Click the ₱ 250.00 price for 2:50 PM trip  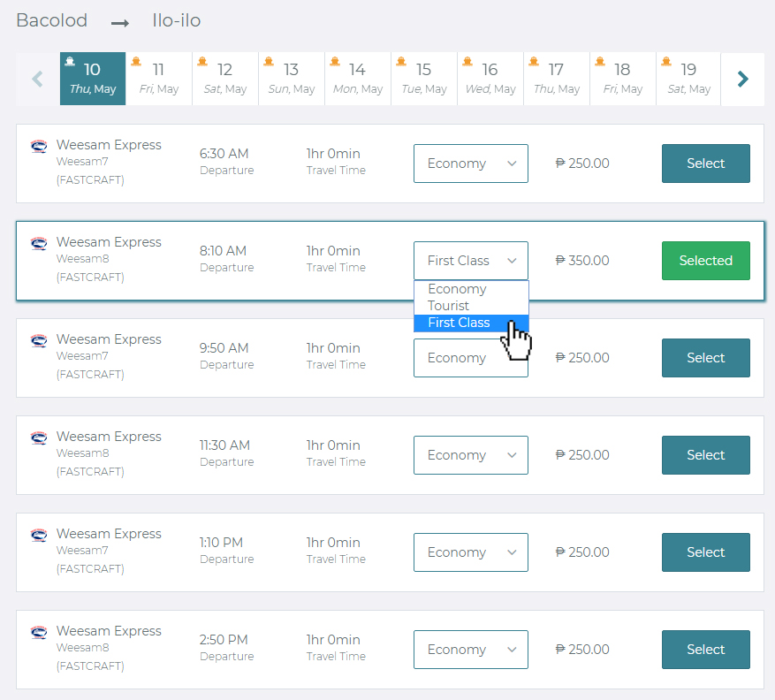[x=582, y=650]
